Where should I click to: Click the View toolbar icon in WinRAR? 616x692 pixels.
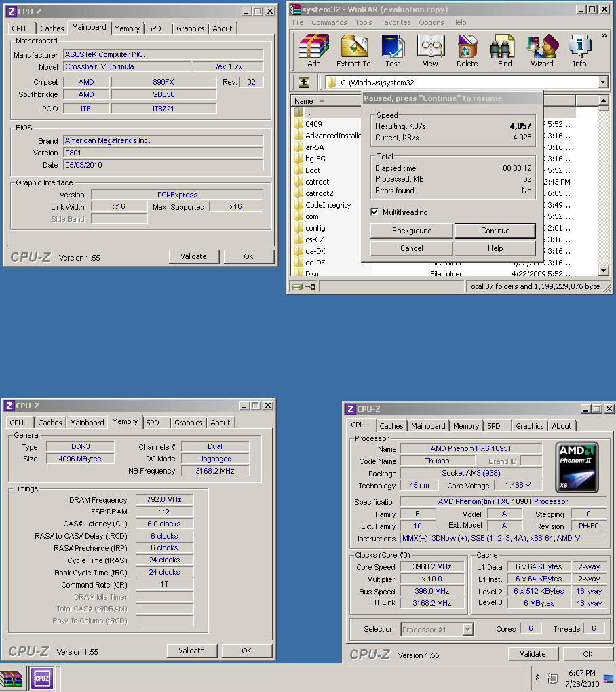point(430,50)
